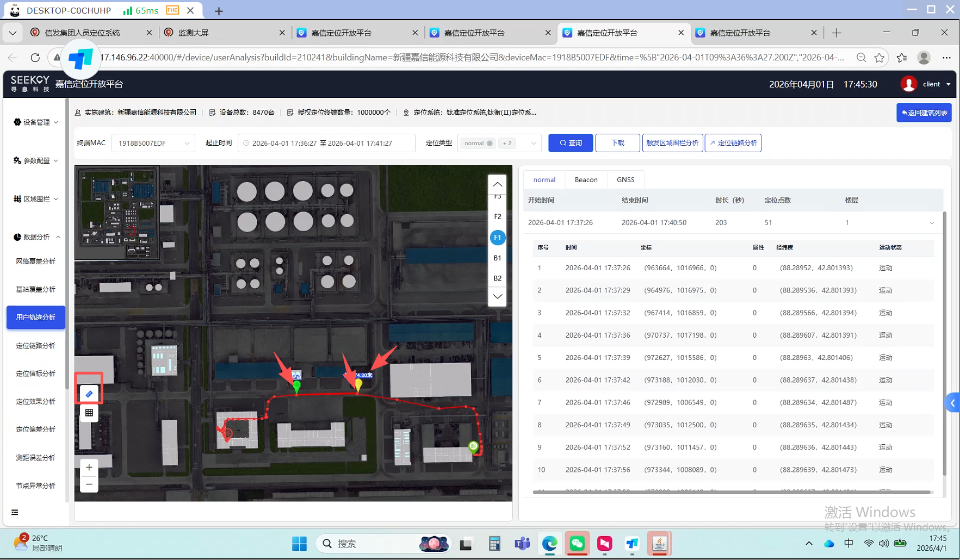Click the 查询 search button
The width and height of the screenshot is (960, 560).
pos(571,143)
